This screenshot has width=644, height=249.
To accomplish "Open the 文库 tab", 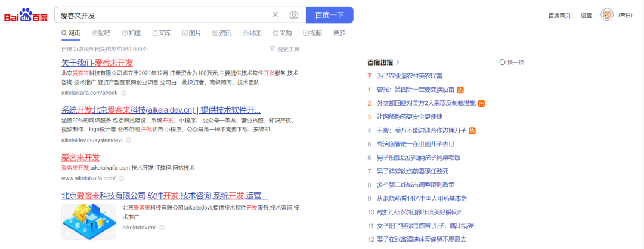I will [x=162, y=33].
